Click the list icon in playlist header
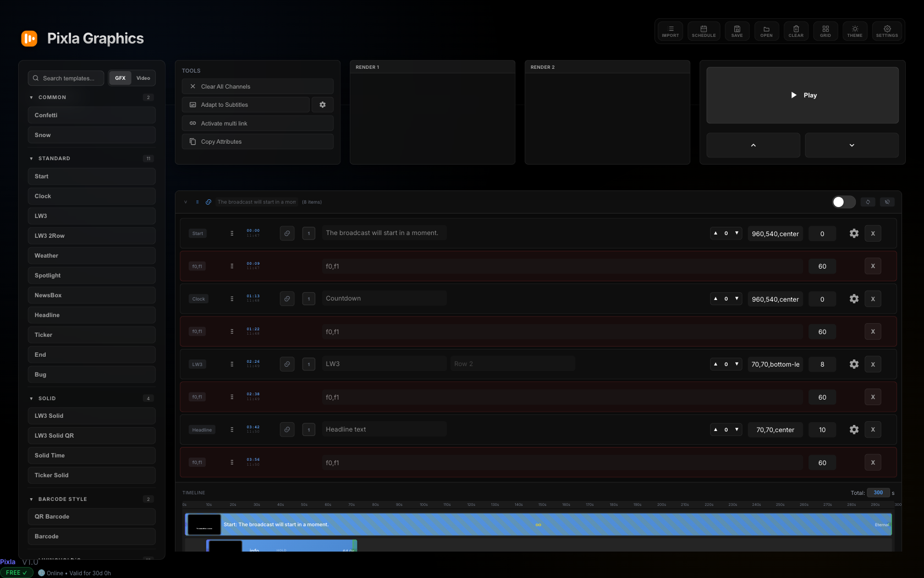The height and width of the screenshot is (578, 924). coord(197,202)
